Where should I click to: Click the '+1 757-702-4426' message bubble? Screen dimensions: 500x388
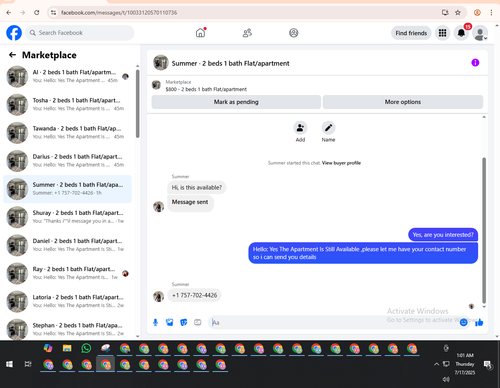click(194, 295)
